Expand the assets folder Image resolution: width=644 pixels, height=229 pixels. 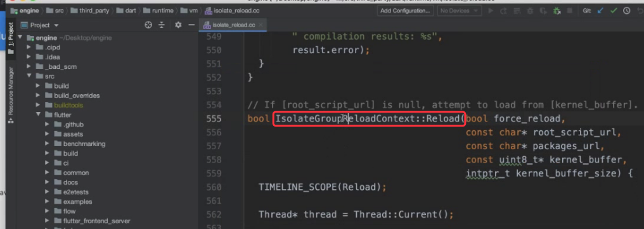click(48, 134)
